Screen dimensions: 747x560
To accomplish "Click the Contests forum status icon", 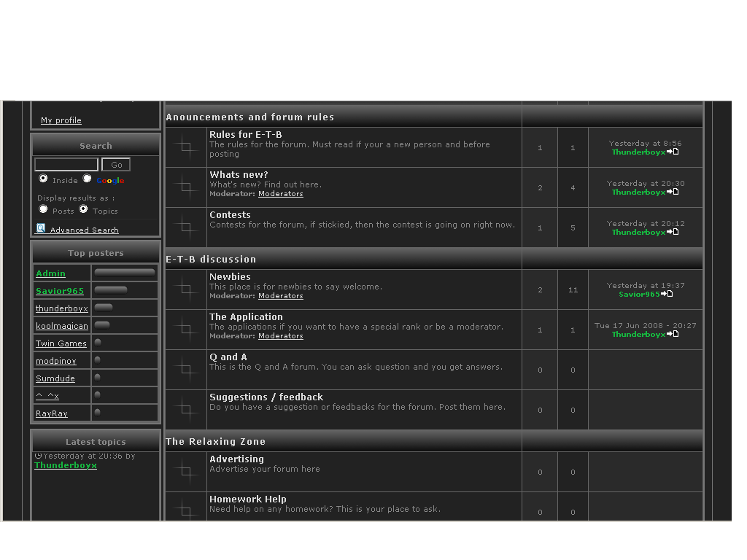I will [186, 227].
